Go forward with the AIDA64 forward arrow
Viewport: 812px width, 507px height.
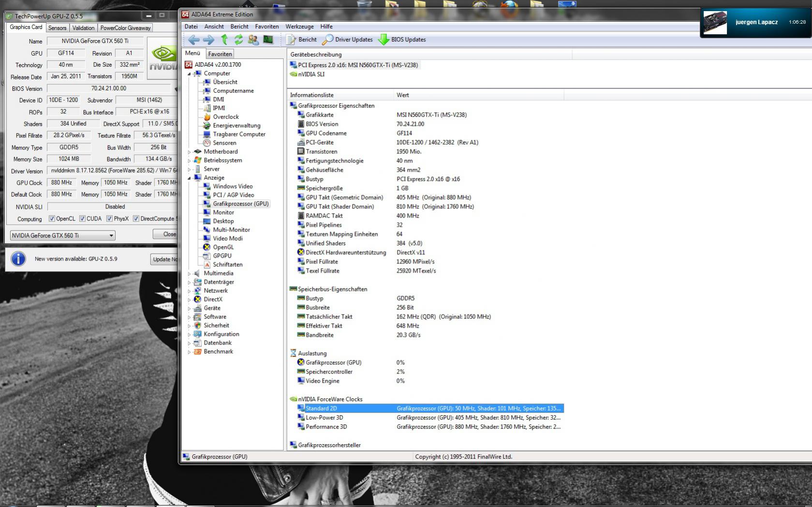[x=208, y=40]
